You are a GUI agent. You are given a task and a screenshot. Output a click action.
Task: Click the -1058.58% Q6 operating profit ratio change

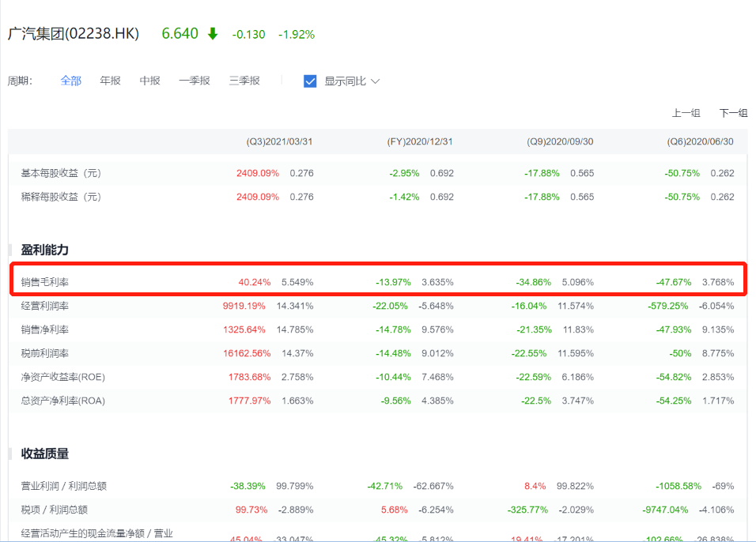679,486
